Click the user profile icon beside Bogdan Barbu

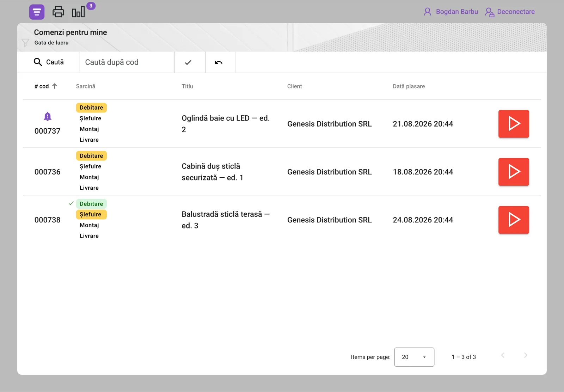pos(427,12)
